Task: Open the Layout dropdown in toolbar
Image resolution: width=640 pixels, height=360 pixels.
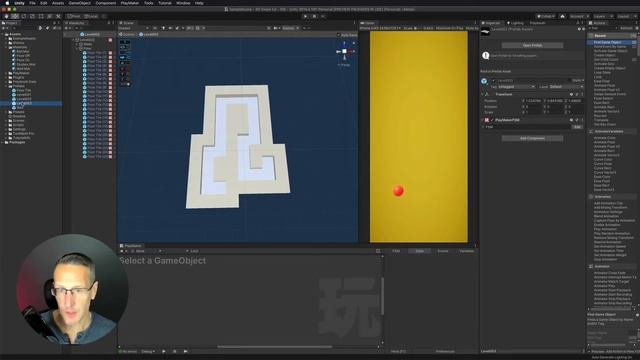Action: point(627,16)
